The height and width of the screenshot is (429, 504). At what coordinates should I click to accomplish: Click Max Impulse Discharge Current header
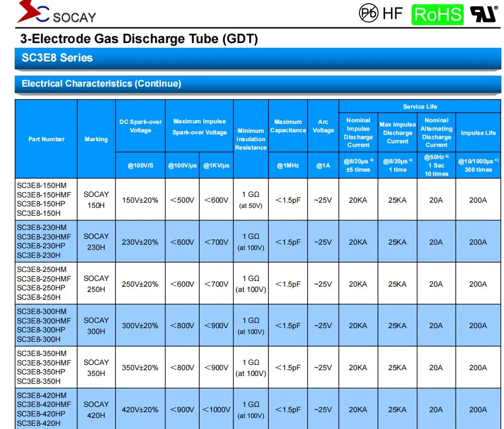click(x=397, y=133)
